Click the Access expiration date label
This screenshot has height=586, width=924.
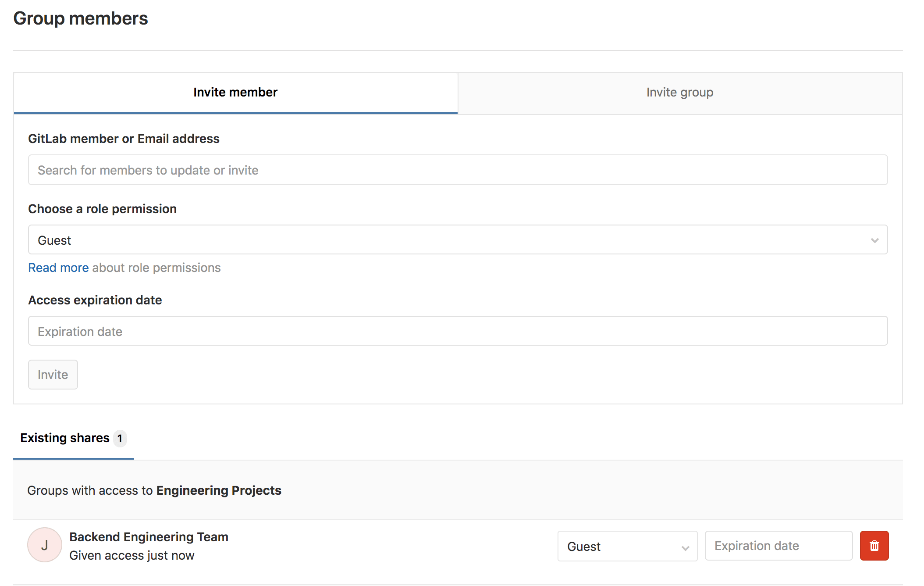point(95,300)
